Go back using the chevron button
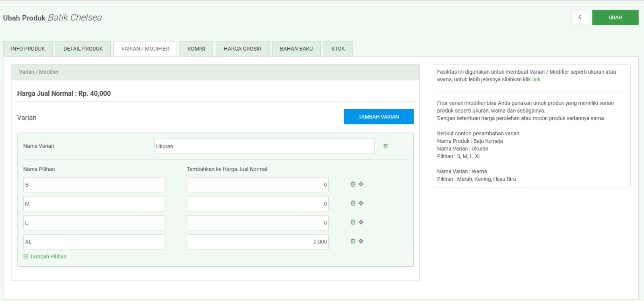Image resolution: width=644 pixels, height=301 pixels. point(580,17)
